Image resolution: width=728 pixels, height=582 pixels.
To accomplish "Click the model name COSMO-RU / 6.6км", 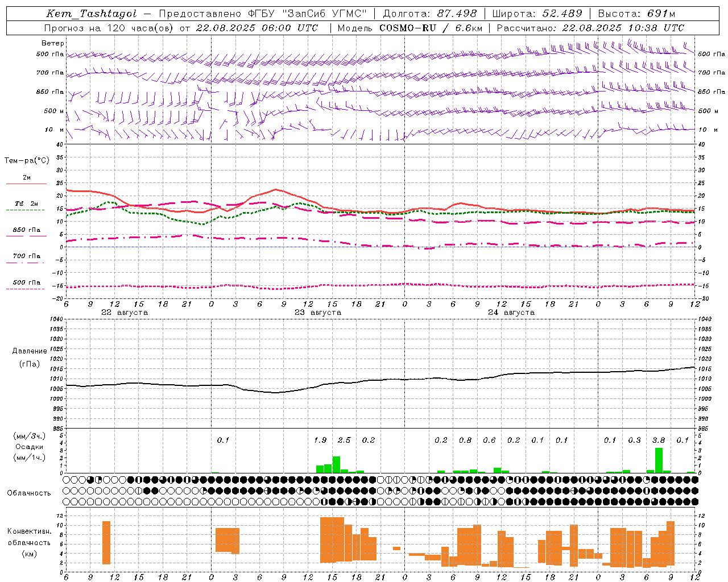I will coord(432,28).
